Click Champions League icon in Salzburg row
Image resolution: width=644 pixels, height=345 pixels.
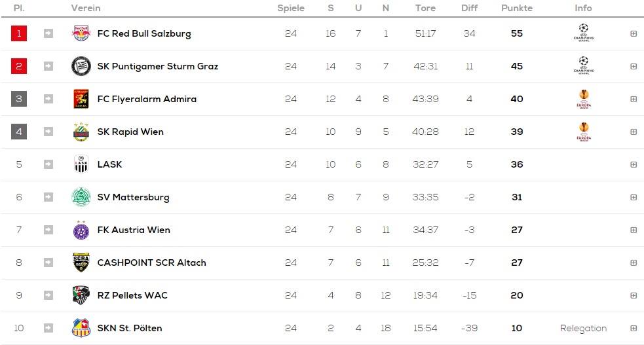[583, 33]
